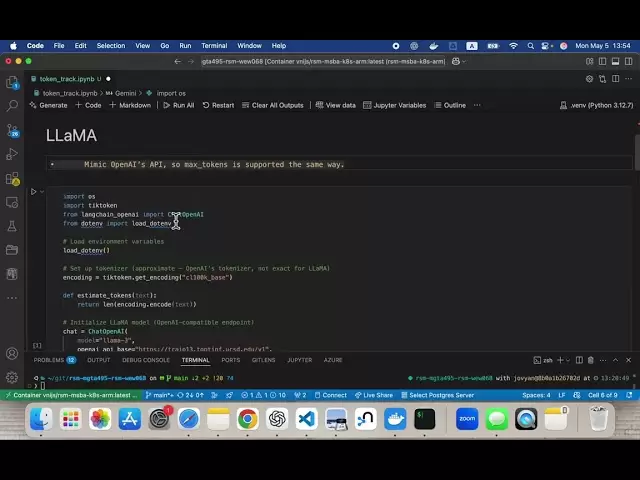Kill the terminal with trash icon
This screenshot has width=640, height=480.
[x=591, y=360]
